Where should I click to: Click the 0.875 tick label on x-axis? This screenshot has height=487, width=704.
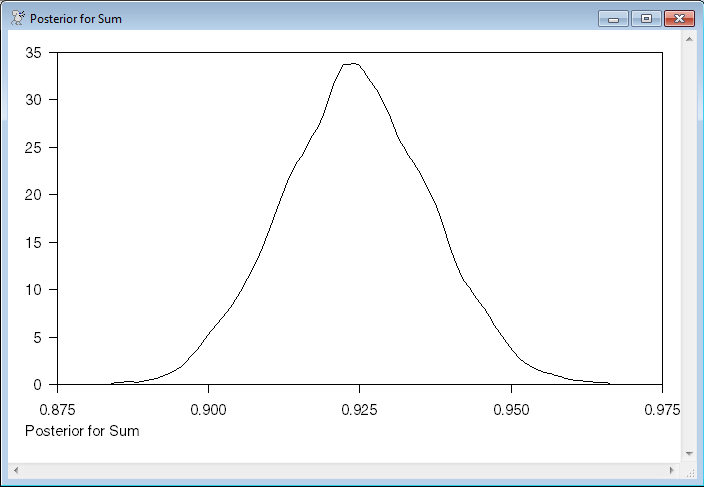point(57,409)
